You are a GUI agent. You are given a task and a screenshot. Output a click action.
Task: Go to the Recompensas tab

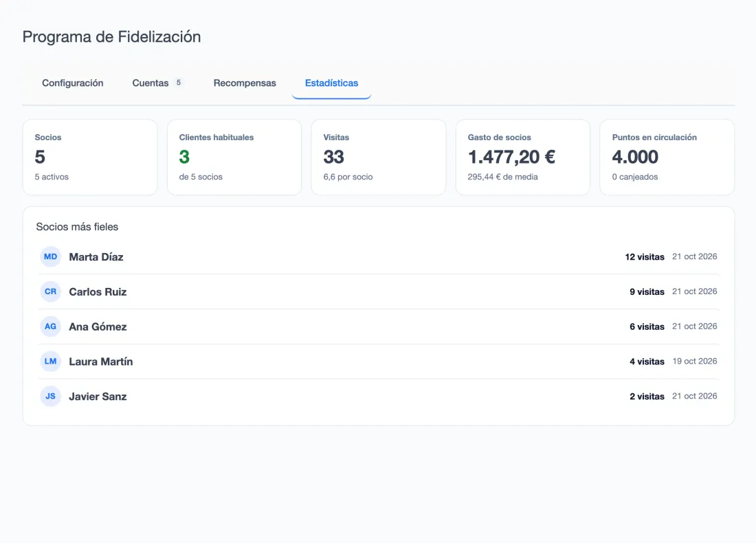click(245, 83)
